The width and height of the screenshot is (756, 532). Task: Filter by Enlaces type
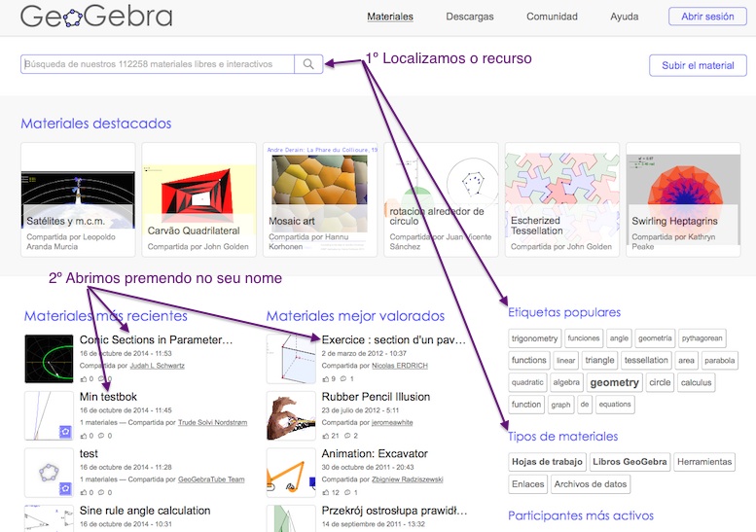[528, 483]
